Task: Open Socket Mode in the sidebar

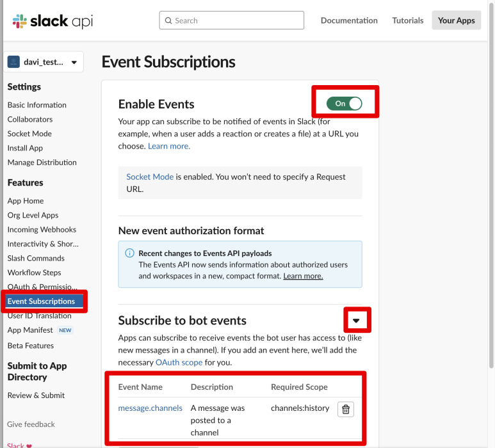Action: pyautogui.click(x=29, y=134)
